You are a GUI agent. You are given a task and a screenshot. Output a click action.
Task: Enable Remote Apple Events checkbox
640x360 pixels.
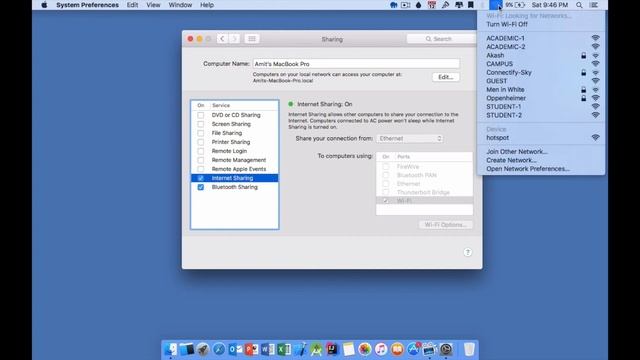pyautogui.click(x=200, y=169)
